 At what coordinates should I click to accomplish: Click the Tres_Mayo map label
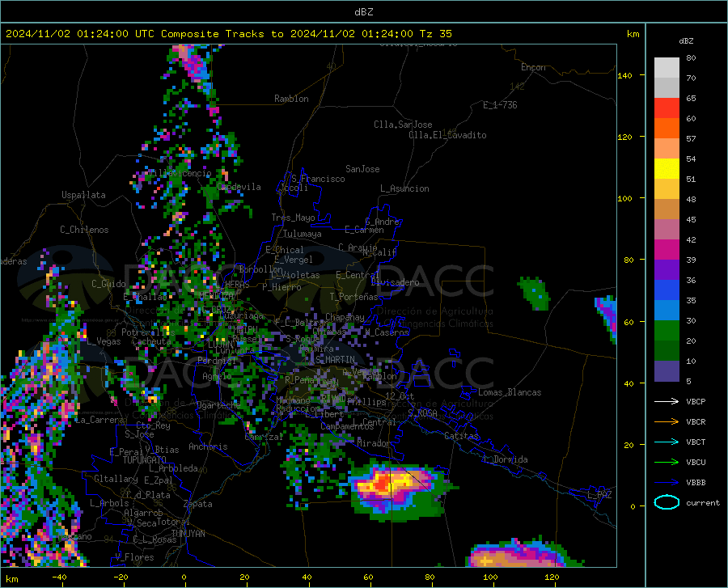point(293,218)
